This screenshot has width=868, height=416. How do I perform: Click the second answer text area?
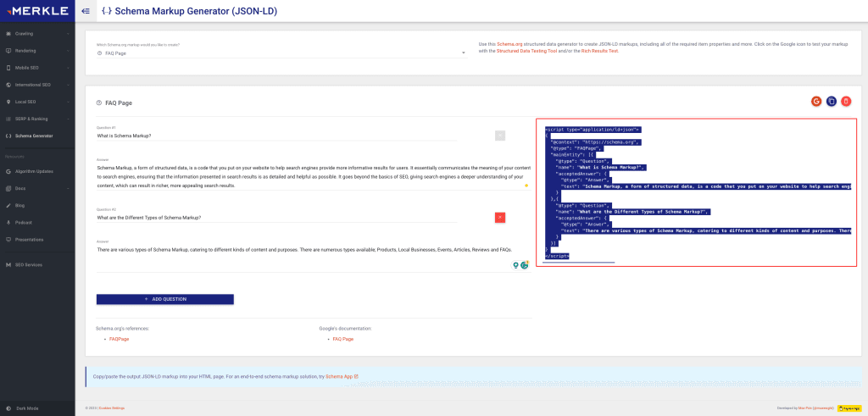[x=314, y=258]
